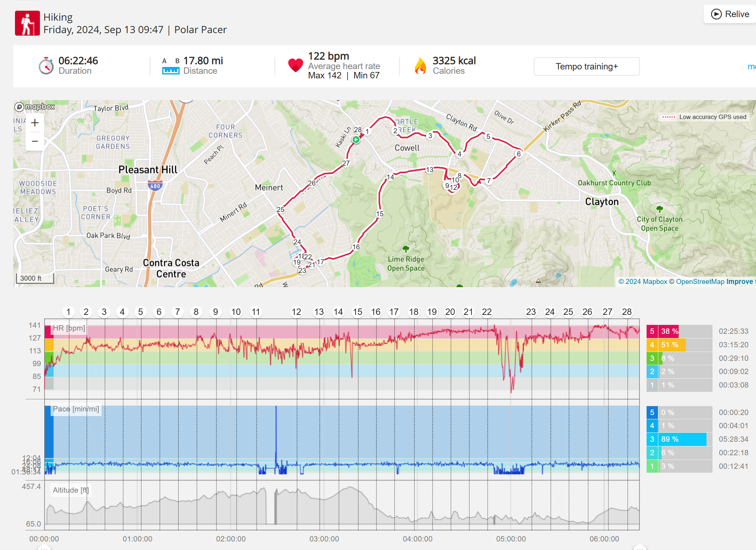Image resolution: width=756 pixels, height=550 pixels.
Task: Click the red hiking sport icon
Action: pyautogui.click(x=27, y=23)
